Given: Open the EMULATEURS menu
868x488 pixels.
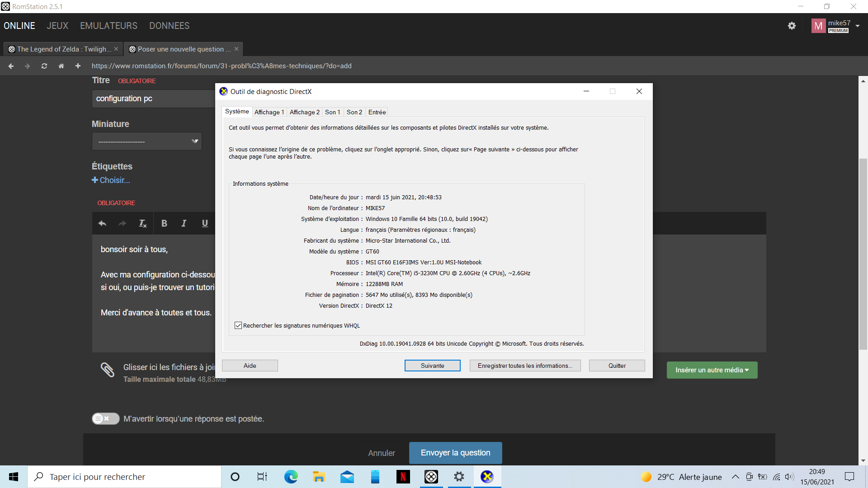Looking at the screenshot, I should [108, 26].
